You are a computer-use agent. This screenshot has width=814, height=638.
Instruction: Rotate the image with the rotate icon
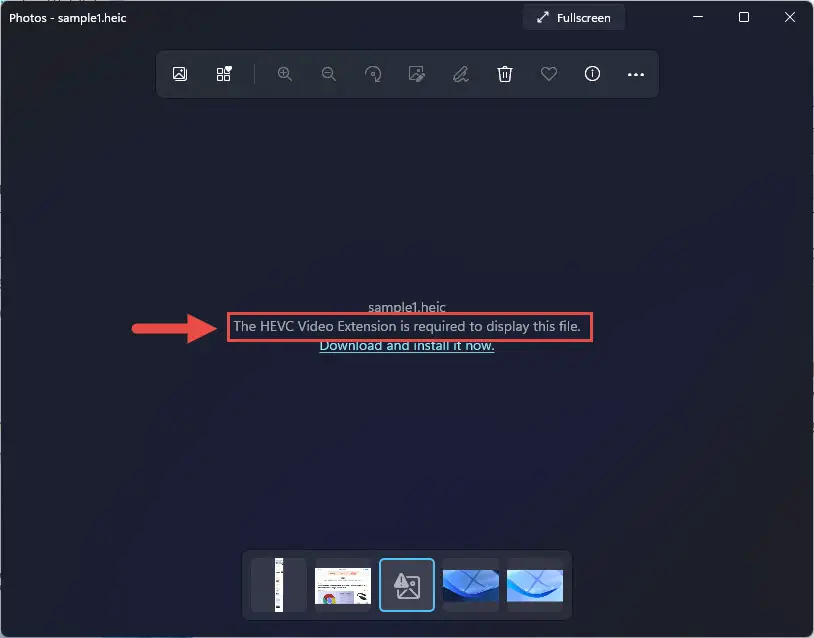click(373, 74)
